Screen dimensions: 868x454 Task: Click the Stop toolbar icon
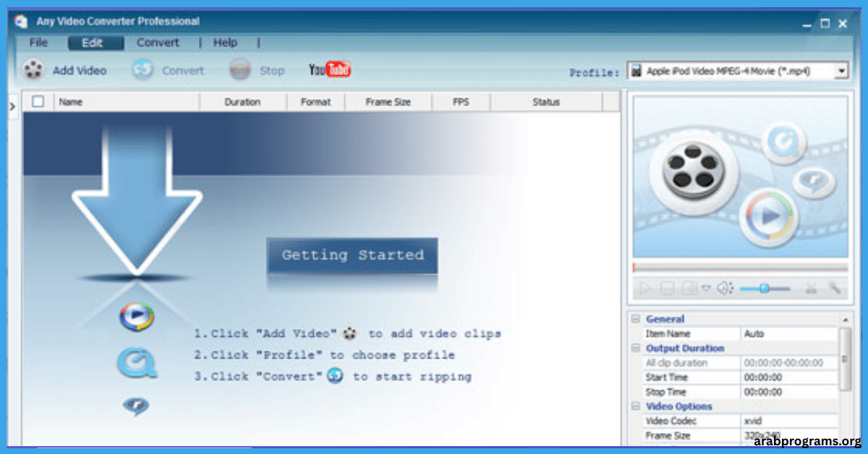click(x=239, y=70)
